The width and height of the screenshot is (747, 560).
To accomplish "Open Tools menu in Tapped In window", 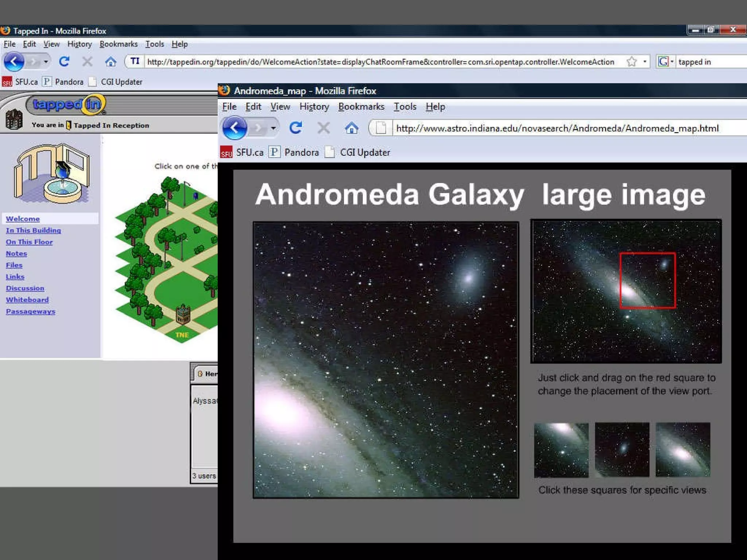I will tap(154, 44).
